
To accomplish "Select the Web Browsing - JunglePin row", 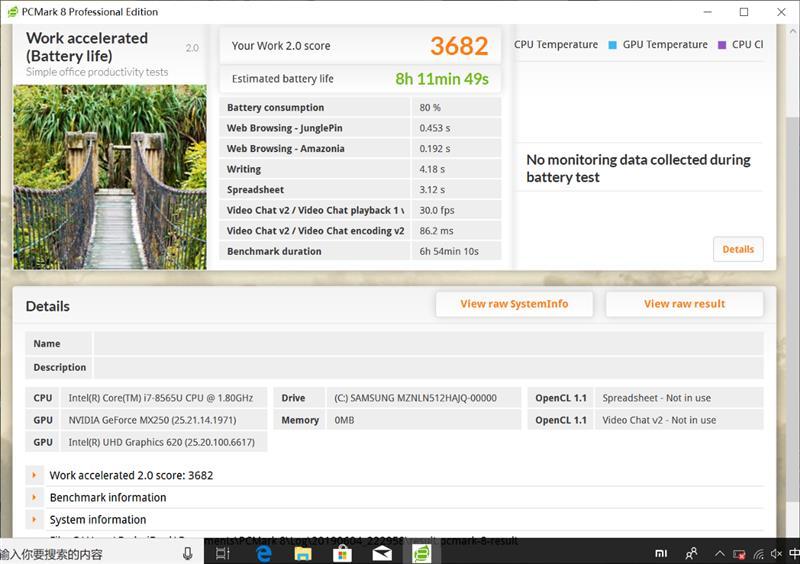I will [x=360, y=128].
